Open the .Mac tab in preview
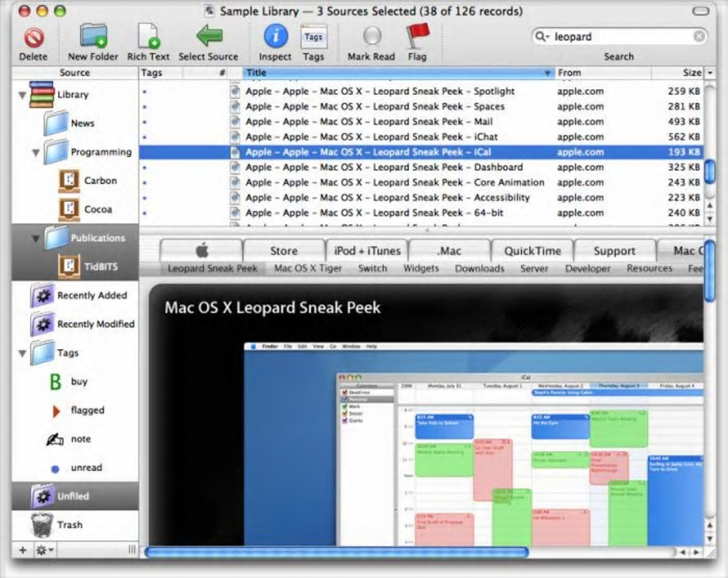This screenshot has height=578, width=728. click(449, 250)
